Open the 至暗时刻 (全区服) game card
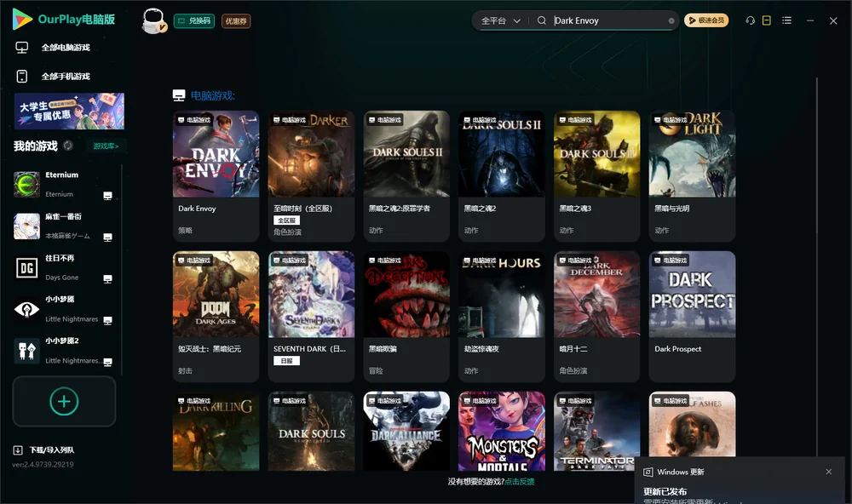The height and width of the screenshot is (504, 852). click(x=311, y=176)
